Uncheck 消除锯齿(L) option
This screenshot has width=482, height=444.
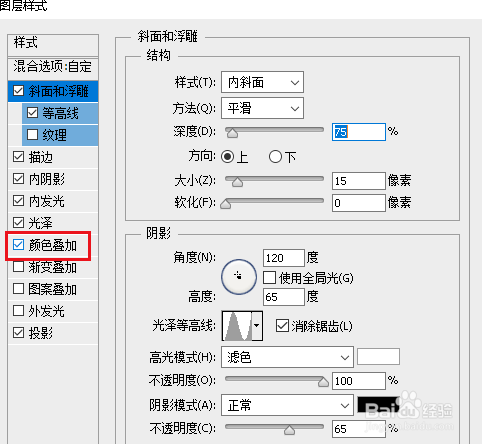point(282,326)
